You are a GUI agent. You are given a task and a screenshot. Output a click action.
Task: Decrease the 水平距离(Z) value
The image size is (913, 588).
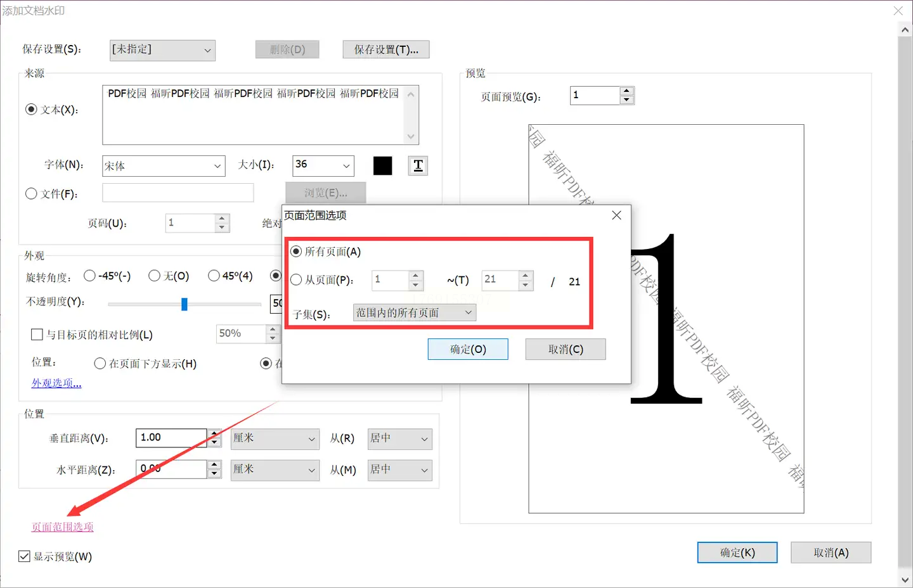click(214, 473)
